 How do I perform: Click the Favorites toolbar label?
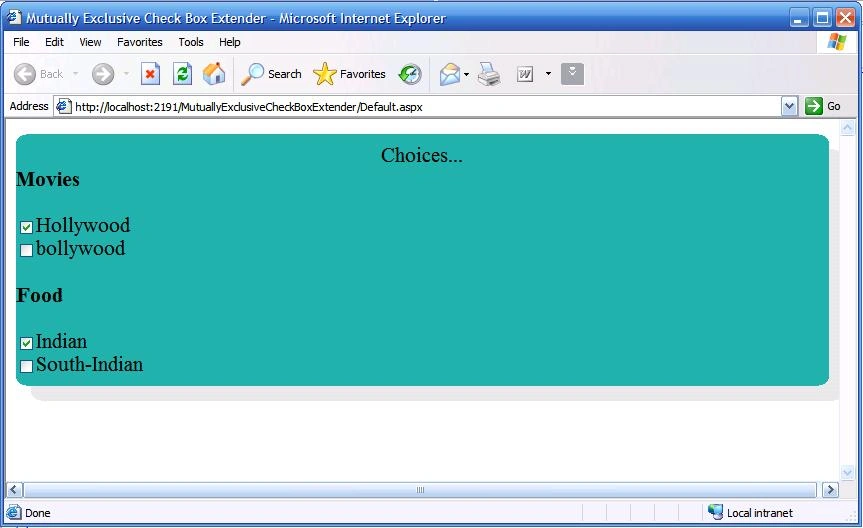pyautogui.click(x=363, y=74)
